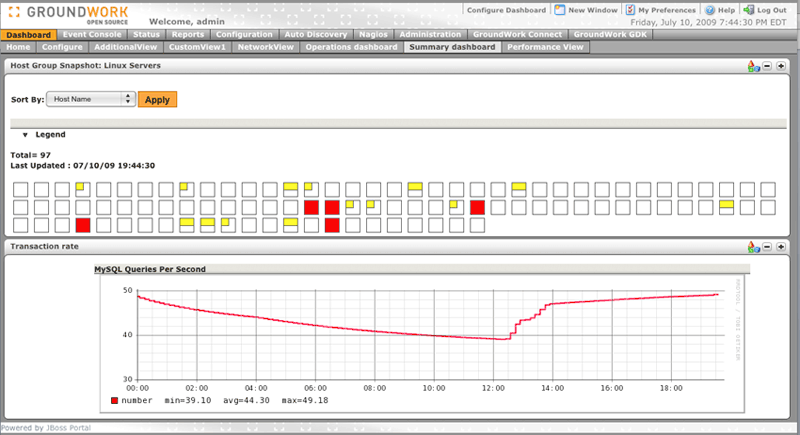This screenshot has height=435, width=800.
Task: Click the only yellow-bar host box in row two
Action: (x=727, y=207)
